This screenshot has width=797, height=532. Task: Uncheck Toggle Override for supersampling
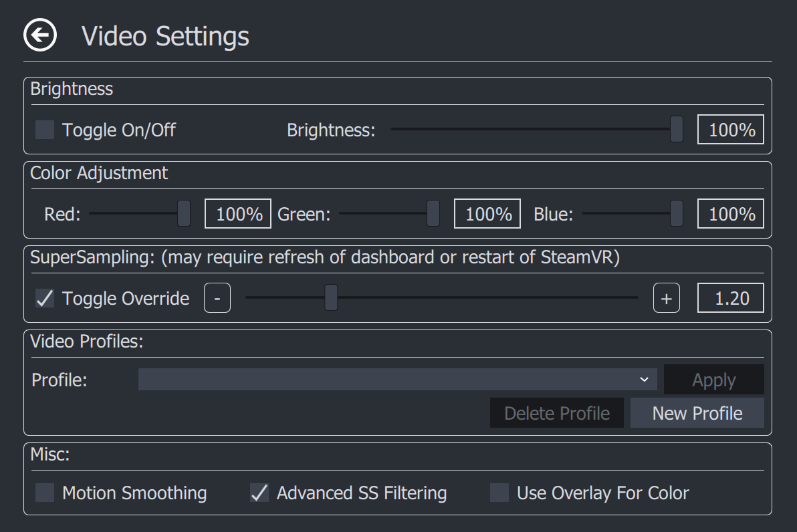point(45,298)
